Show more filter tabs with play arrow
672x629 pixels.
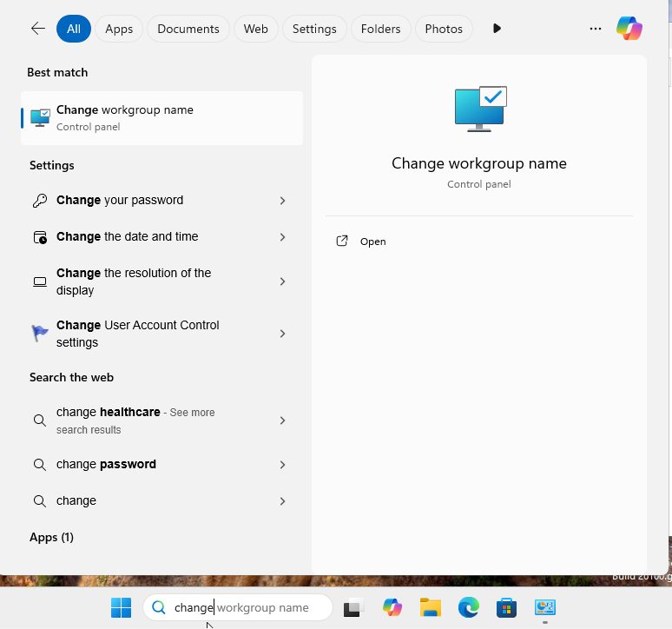(497, 29)
